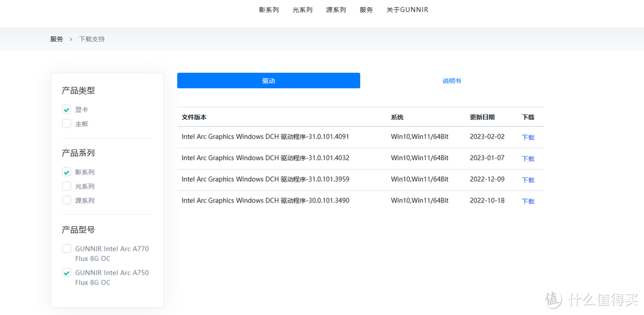This screenshot has height=315, width=644.
Task: Click the 下载 column header
Action: tap(528, 117)
